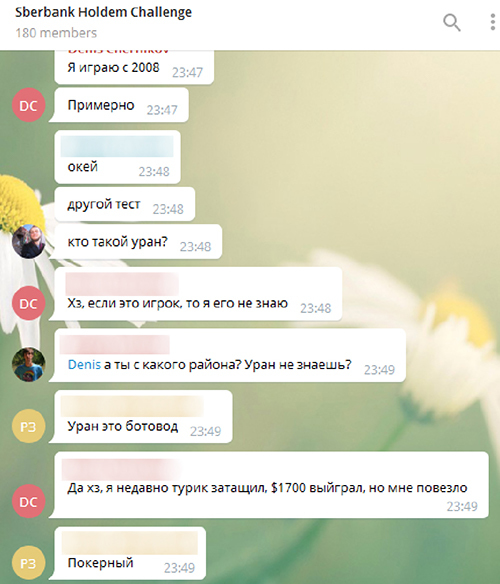
Task: Click blurred sender name above Уран это ботовод
Action: [132, 406]
